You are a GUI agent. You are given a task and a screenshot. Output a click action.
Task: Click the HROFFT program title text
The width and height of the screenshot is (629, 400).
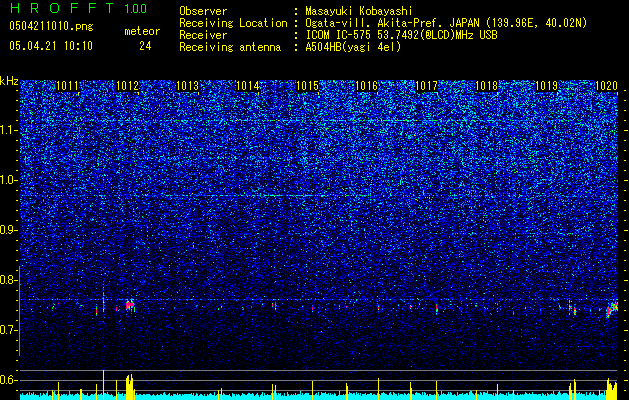point(62,8)
